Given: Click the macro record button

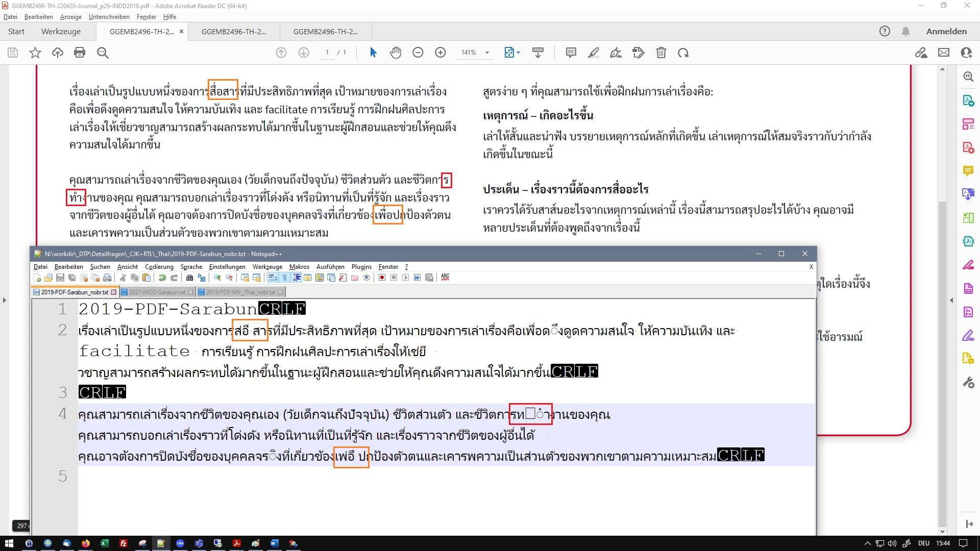Looking at the screenshot, I should click(382, 278).
